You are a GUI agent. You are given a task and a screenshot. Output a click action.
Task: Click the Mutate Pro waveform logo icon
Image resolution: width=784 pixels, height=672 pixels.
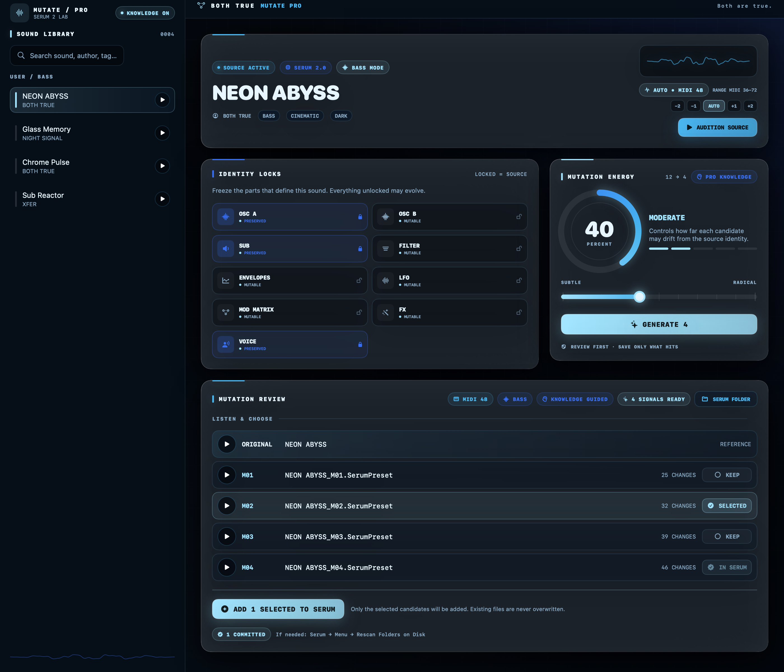pyautogui.click(x=19, y=13)
